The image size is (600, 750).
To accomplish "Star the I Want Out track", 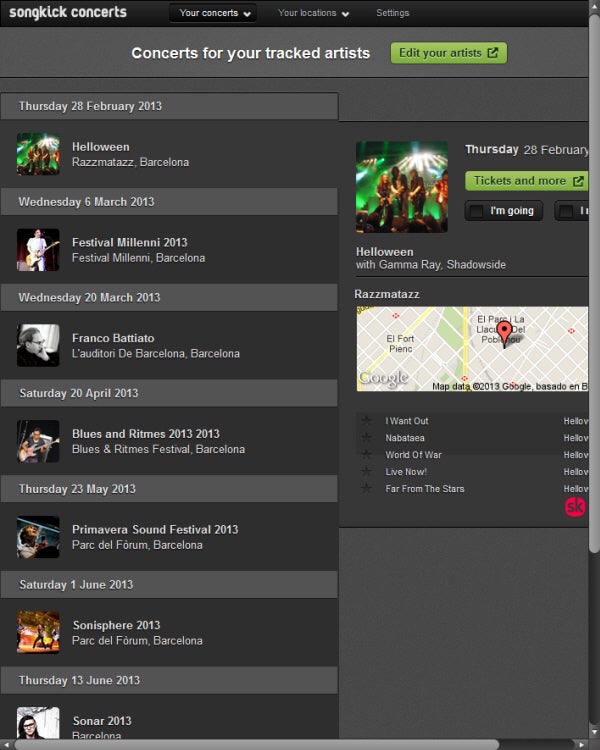I will [367, 421].
